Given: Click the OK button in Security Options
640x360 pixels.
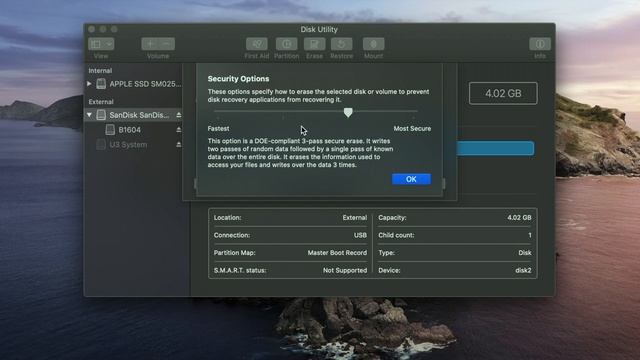Looking at the screenshot, I should (411, 179).
